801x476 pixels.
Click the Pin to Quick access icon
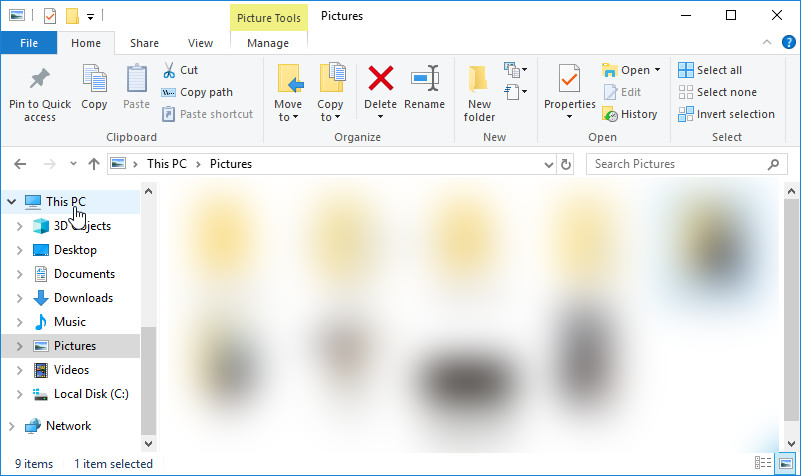click(39, 79)
